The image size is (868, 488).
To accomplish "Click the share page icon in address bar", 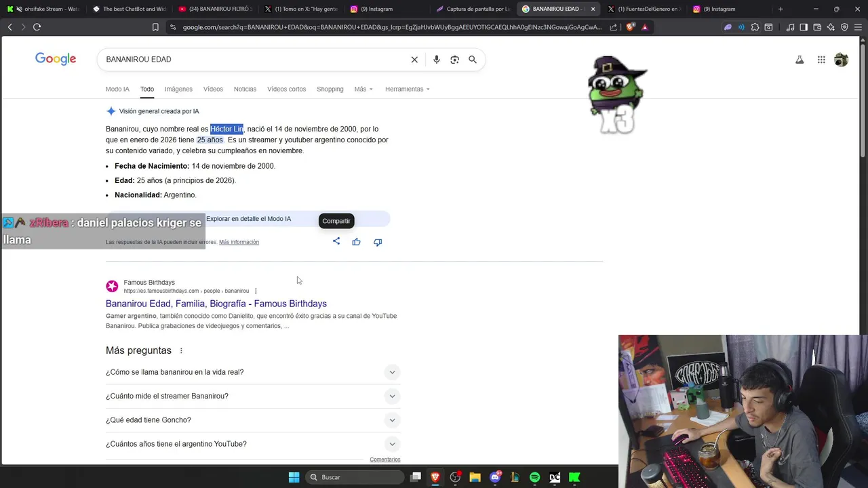I will coord(614,27).
